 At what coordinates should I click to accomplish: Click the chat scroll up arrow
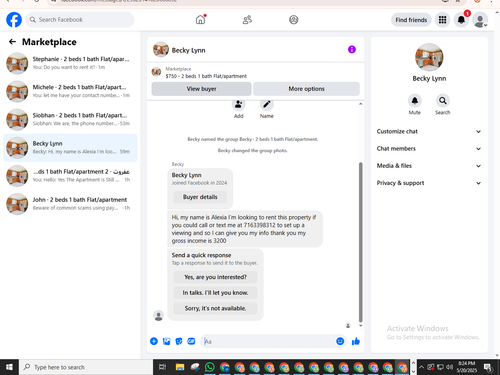point(360,104)
